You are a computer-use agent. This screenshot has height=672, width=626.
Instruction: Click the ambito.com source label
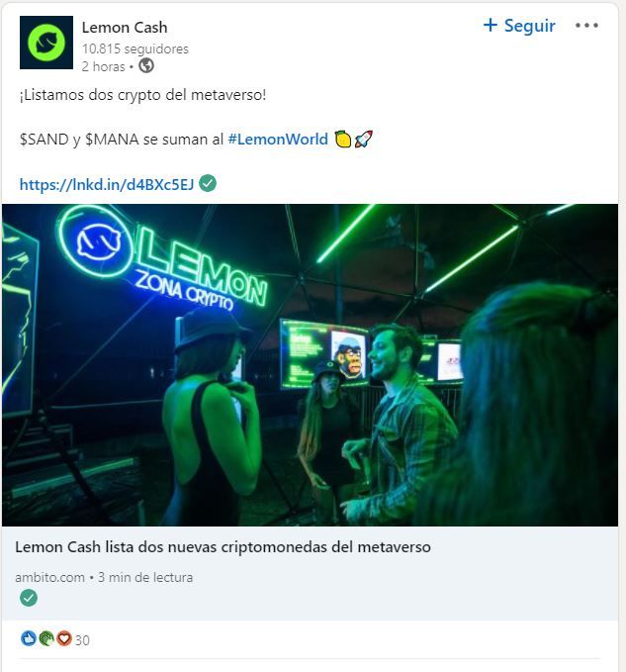(x=49, y=578)
